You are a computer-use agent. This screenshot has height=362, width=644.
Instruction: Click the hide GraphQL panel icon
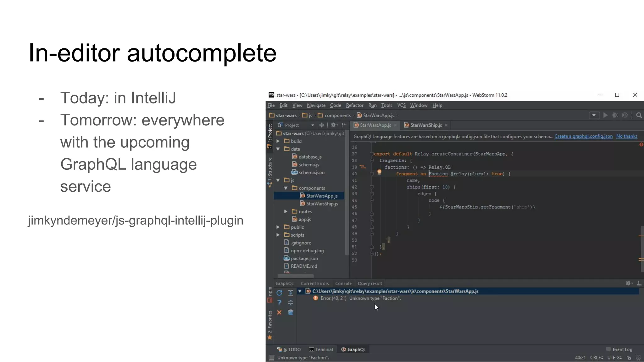point(639,283)
